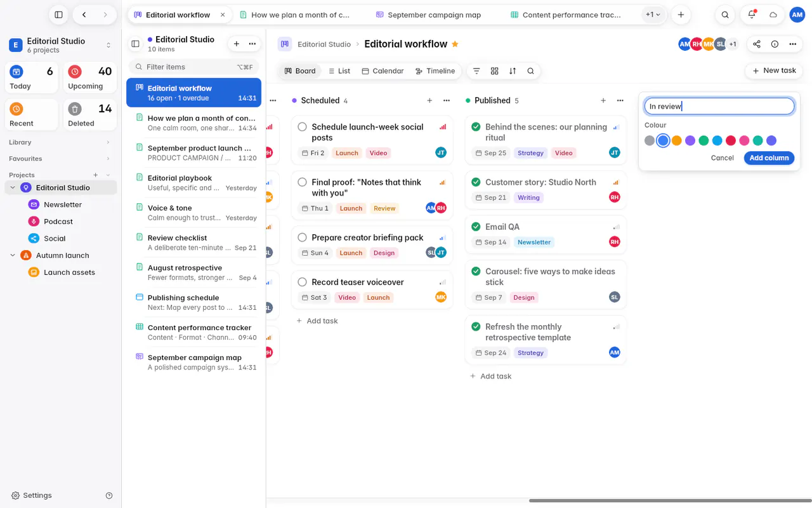Open Published column options menu
This screenshot has height=508, width=812.
pyautogui.click(x=620, y=100)
